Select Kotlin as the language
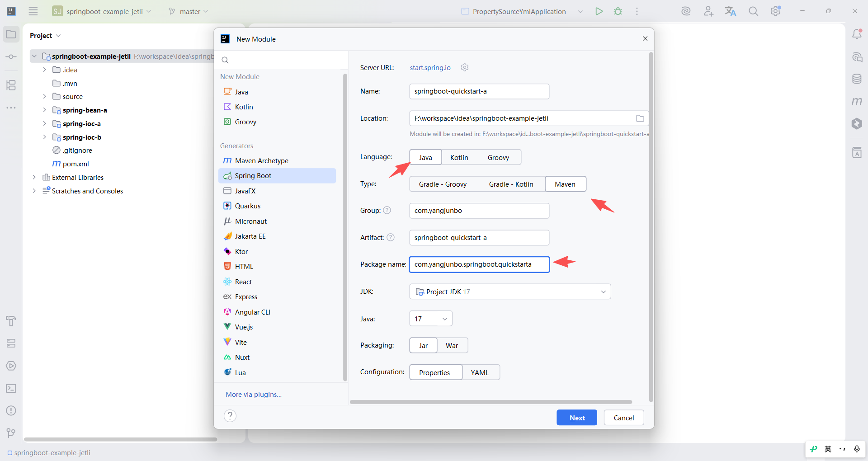The width and height of the screenshot is (868, 461). pos(459,157)
